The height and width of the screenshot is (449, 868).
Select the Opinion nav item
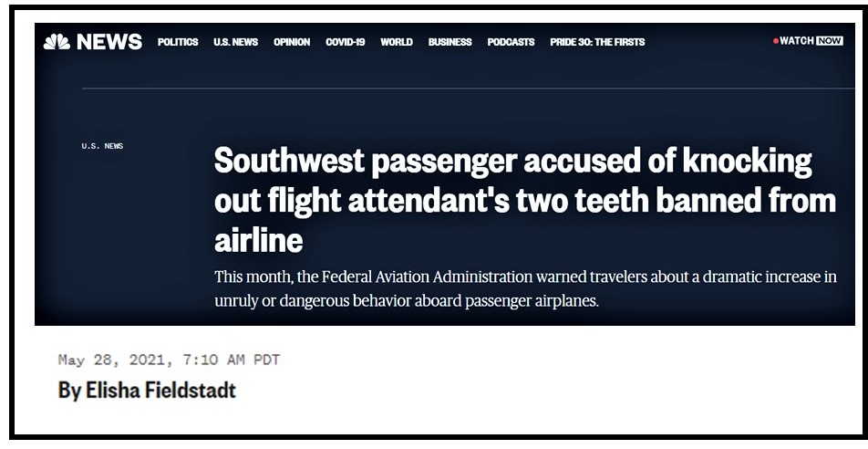(x=292, y=42)
